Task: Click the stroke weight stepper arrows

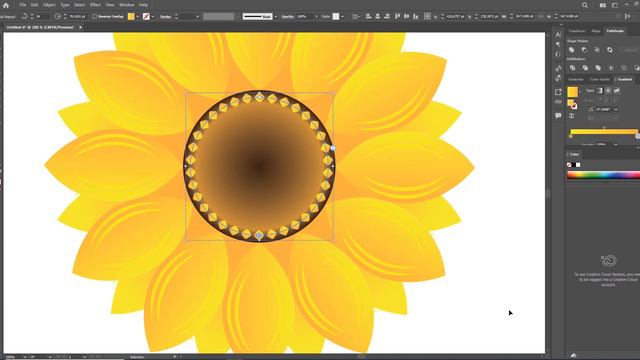Action: click(x=176, y=17)
